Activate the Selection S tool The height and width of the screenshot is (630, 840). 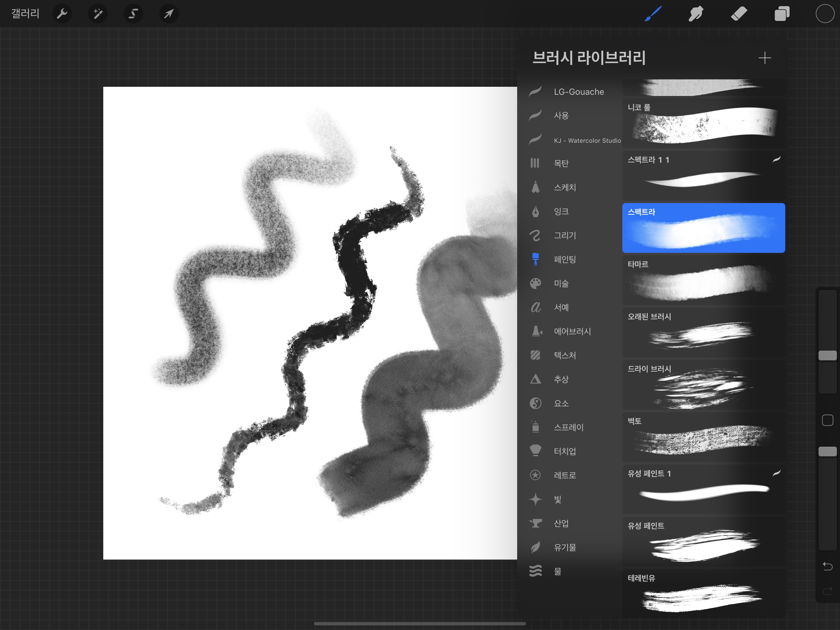pos(133,14)
